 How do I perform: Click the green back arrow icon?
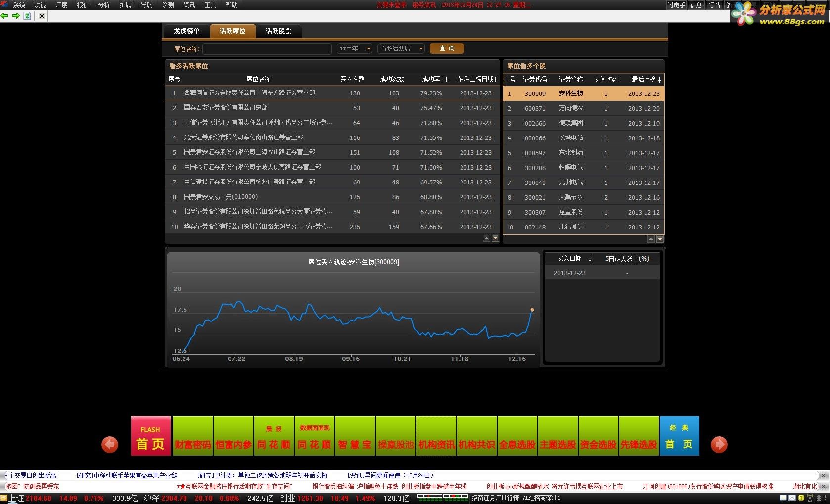[4, 16]
